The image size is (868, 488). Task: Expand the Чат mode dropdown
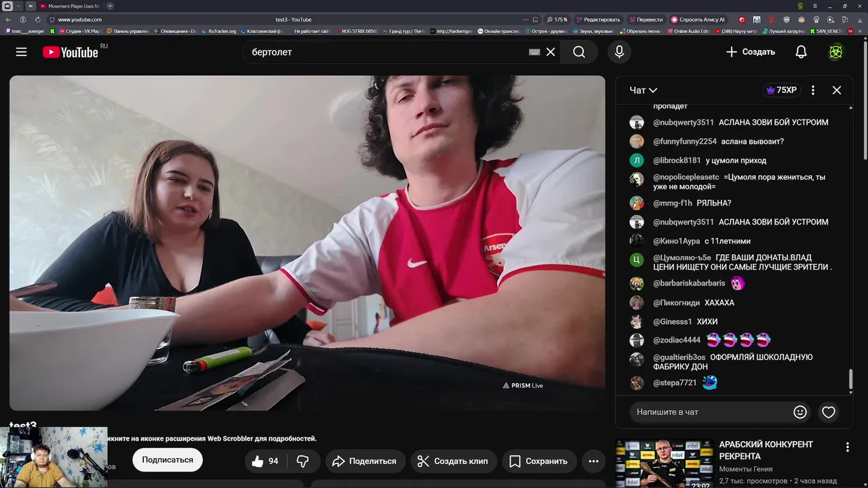pos(643,90)
